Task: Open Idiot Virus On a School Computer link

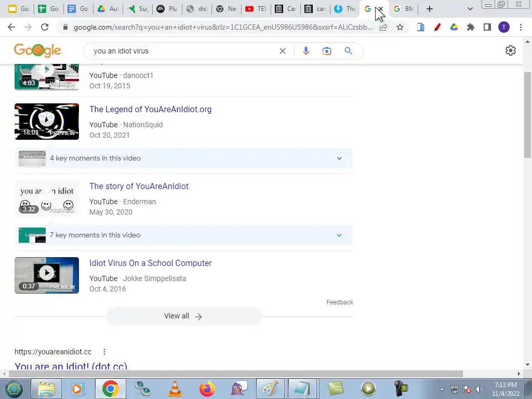Action: click(x=150, y=263)
